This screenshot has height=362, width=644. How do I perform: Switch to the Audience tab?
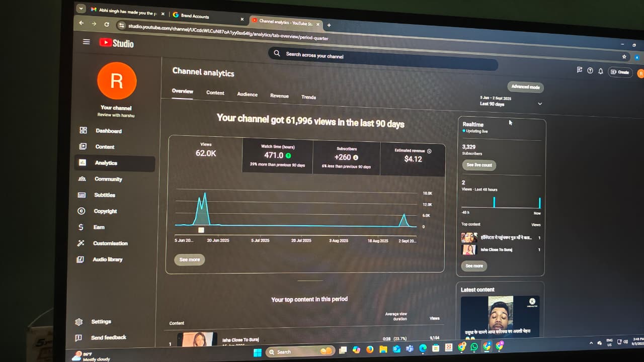click(x=247, y=95)
